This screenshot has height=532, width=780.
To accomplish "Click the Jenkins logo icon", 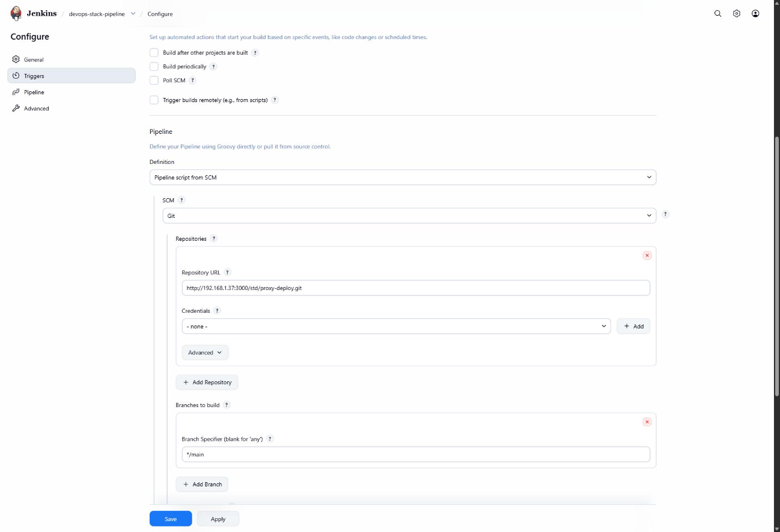I will tap(16, 13).
